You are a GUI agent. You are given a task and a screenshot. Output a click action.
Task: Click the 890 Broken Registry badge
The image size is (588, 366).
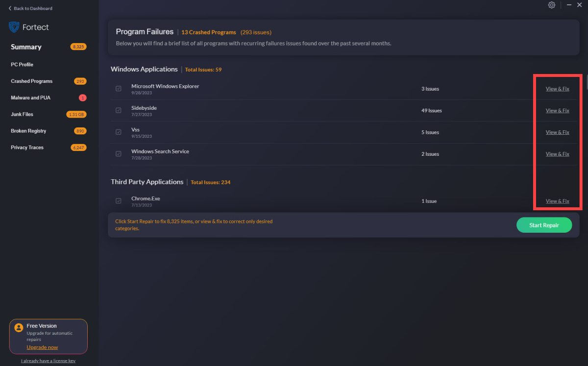point(80,131)
